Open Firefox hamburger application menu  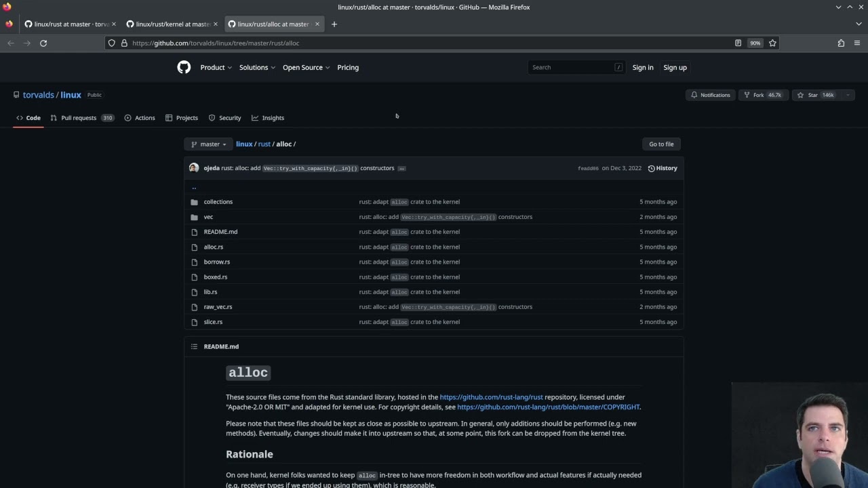tap(857, 43)
